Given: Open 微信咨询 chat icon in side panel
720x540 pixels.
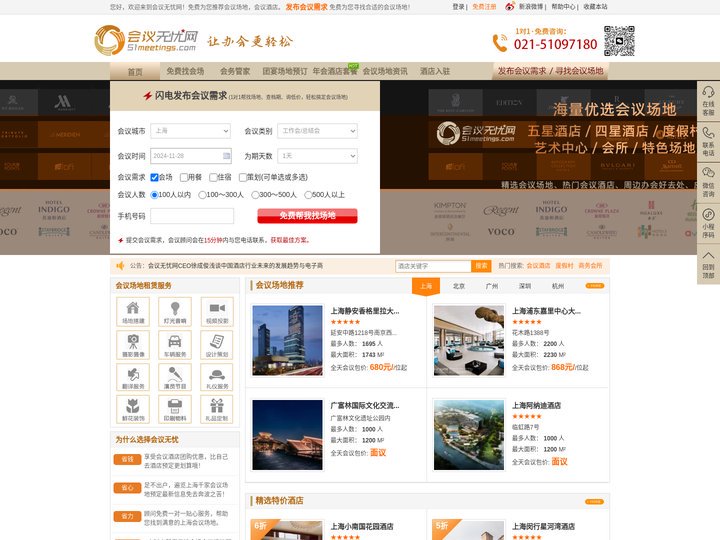Looking at the screenshot, I should point(708,182).
